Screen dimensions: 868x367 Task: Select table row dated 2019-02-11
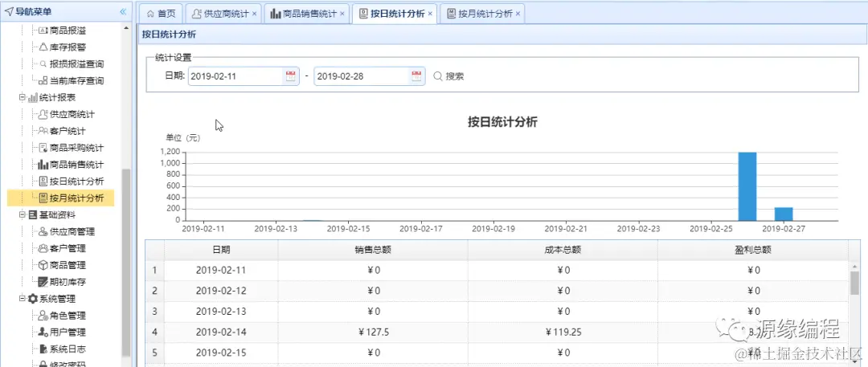pyautogui.click(x=497, y=270)
